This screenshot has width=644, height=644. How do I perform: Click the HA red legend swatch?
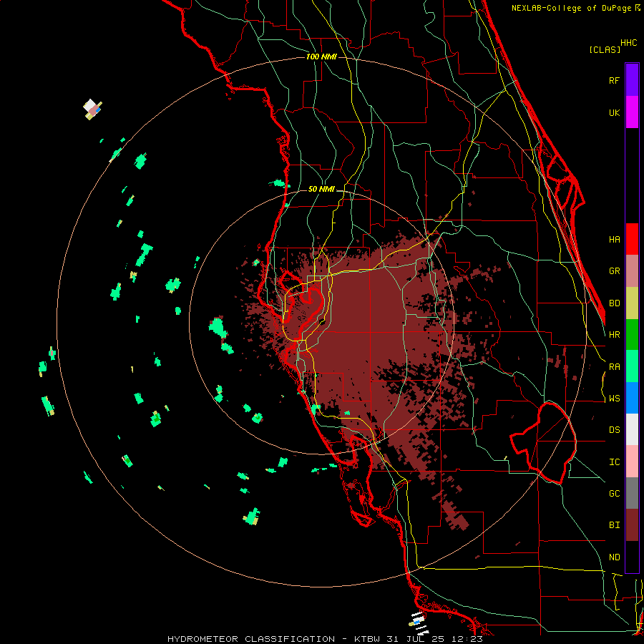pos(632,239)
